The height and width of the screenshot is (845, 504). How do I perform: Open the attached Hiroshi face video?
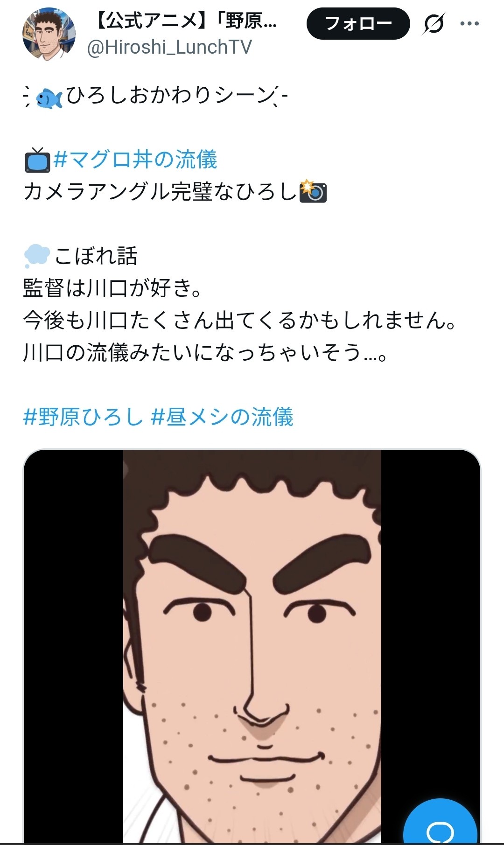click(252, 646)
